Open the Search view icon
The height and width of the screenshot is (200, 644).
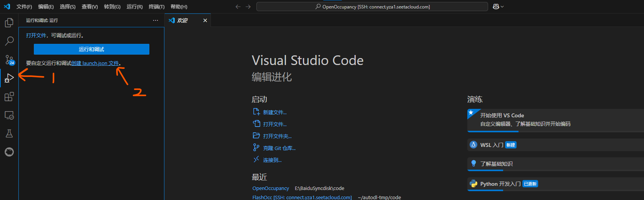9,41
